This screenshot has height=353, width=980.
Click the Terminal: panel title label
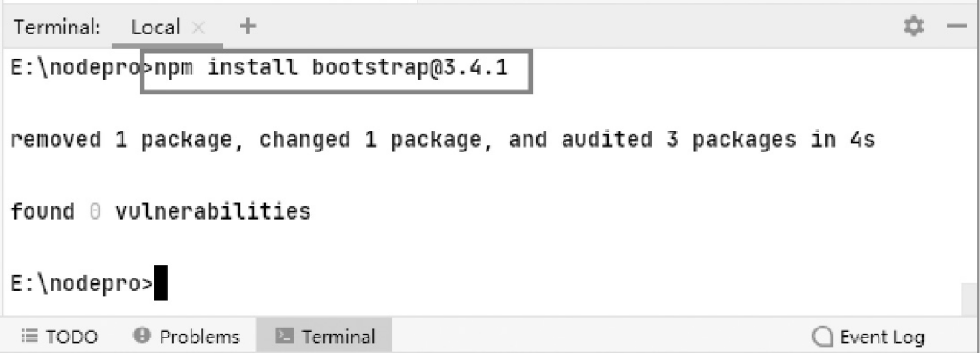tap(57, 27)
